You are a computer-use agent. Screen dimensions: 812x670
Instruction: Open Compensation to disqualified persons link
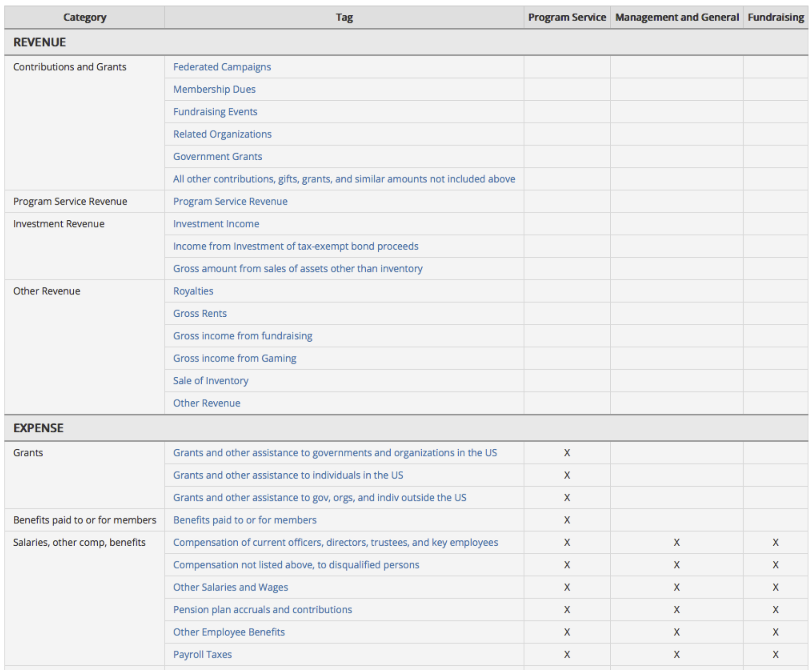point(296,564)
